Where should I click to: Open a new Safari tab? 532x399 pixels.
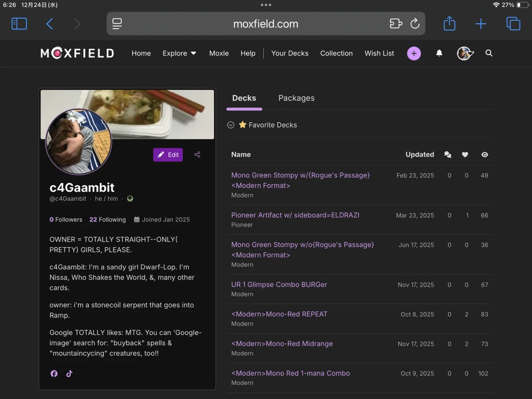click(x=481, y=23)
